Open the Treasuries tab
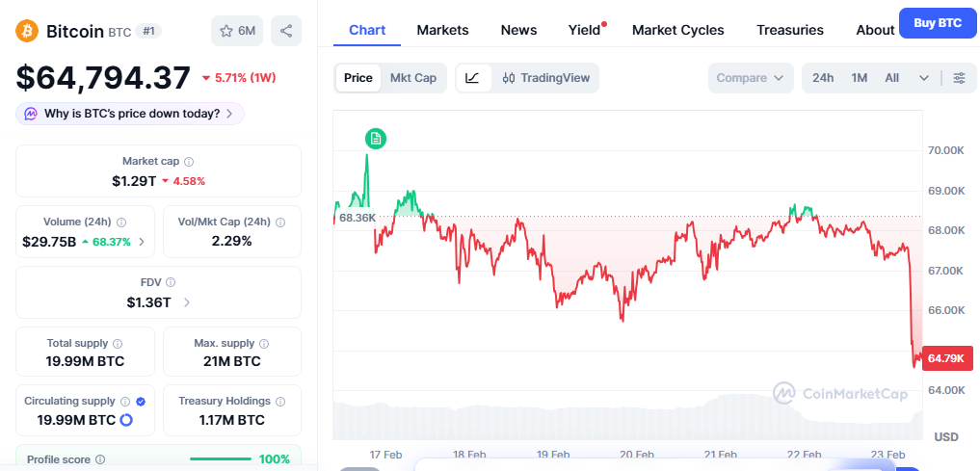The height and width of the screenshot is (471, 980). point(790,30)
